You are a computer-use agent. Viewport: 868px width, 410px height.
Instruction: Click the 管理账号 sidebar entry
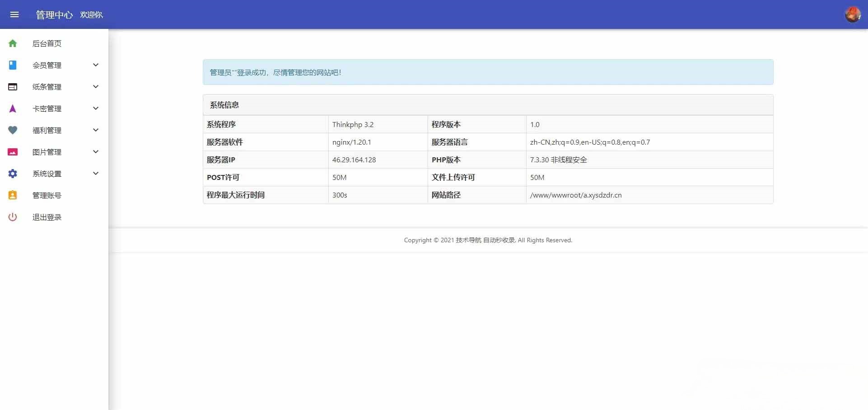(47, 195)
